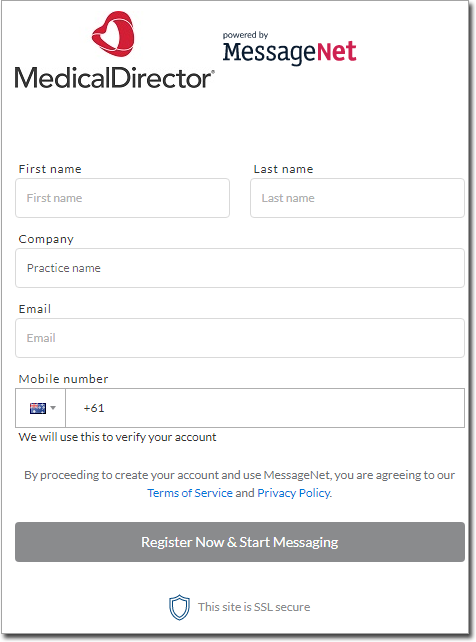The image size is (476, 642).
Task: Click the 'Company' field label
Action: coord(46,239)
